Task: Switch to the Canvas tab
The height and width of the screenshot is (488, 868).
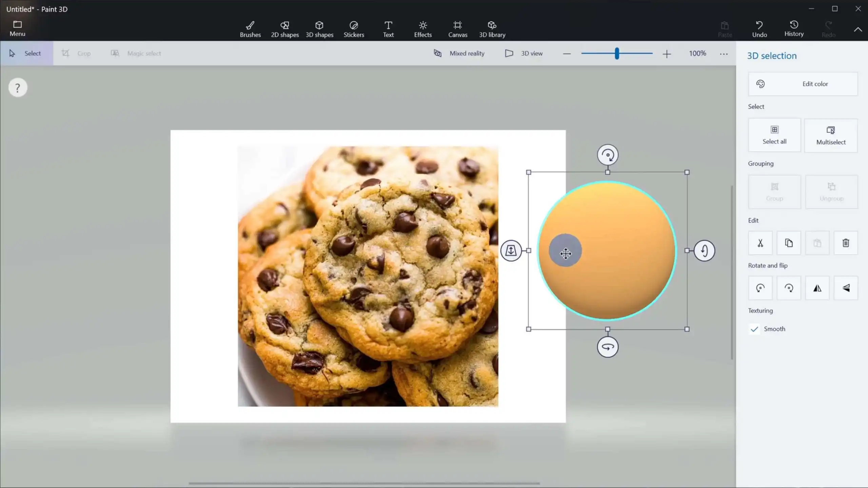Action: [457, 29]
